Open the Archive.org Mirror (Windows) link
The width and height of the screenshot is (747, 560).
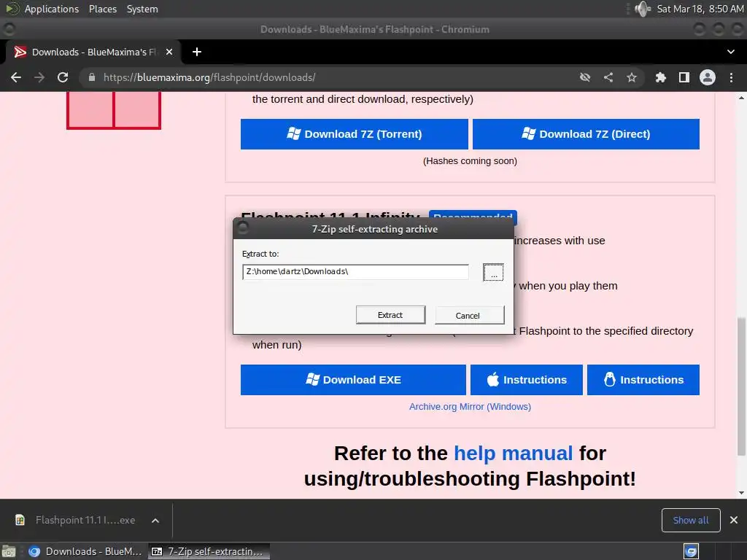point(470,407)
